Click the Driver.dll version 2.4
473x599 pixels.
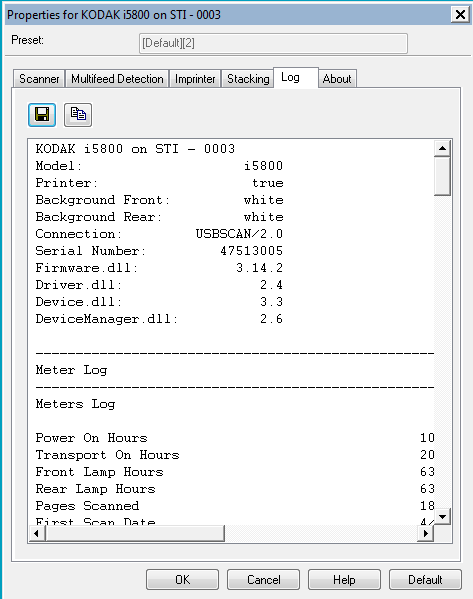coord(272,285)
